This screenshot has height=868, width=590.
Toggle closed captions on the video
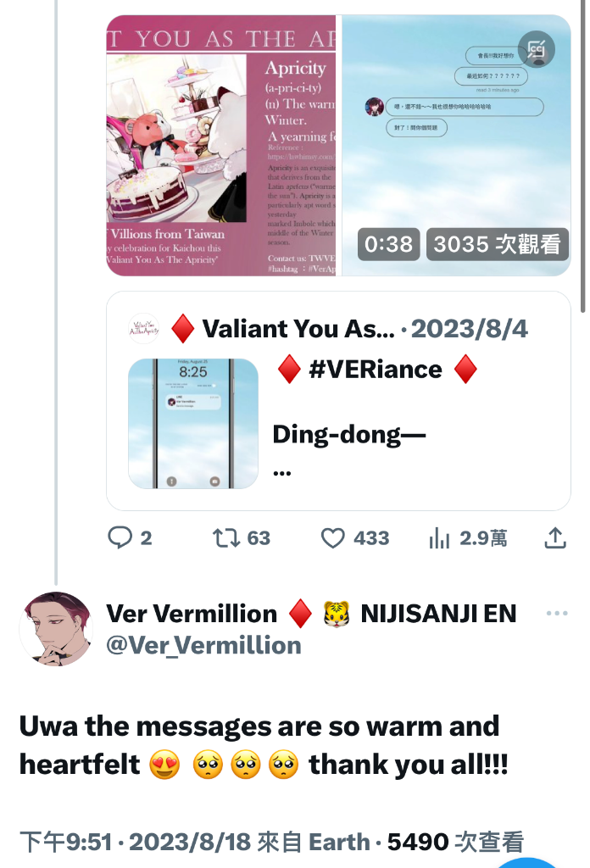536,50
